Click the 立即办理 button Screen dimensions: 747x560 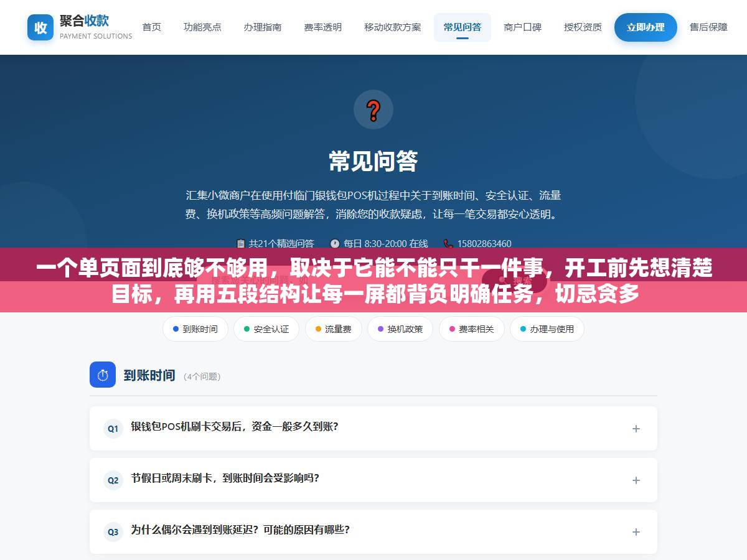[x=646, y=27]
